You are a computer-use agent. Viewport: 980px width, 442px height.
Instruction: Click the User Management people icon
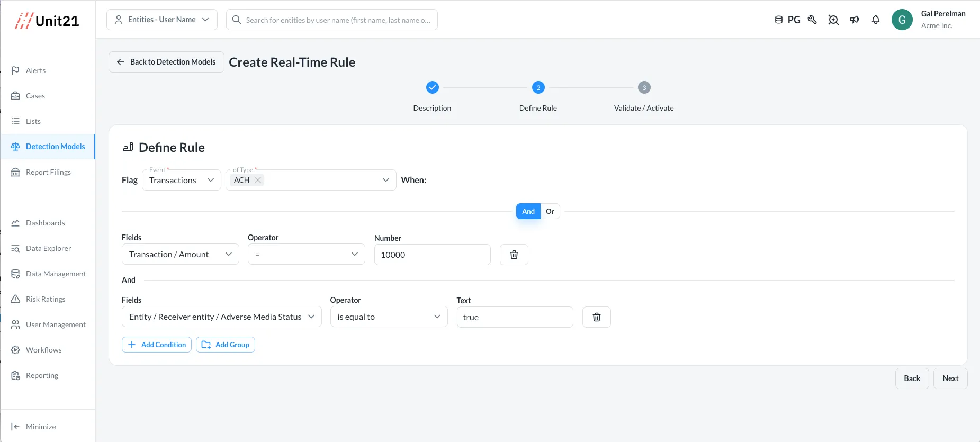click(15, 324)
